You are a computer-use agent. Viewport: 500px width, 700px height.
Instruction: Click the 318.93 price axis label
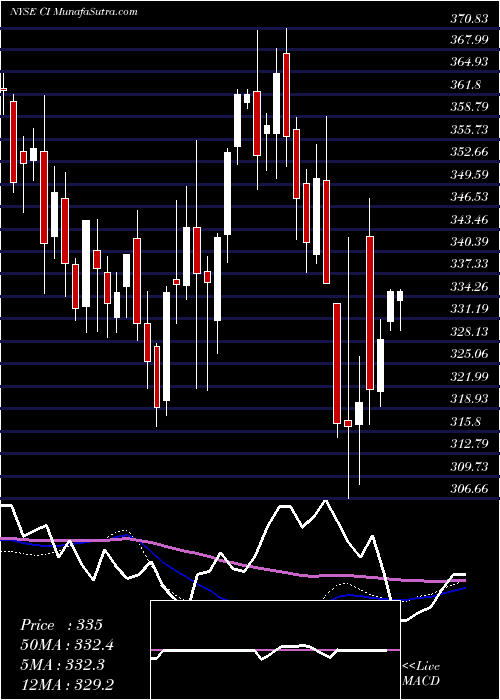pos(469,399)
